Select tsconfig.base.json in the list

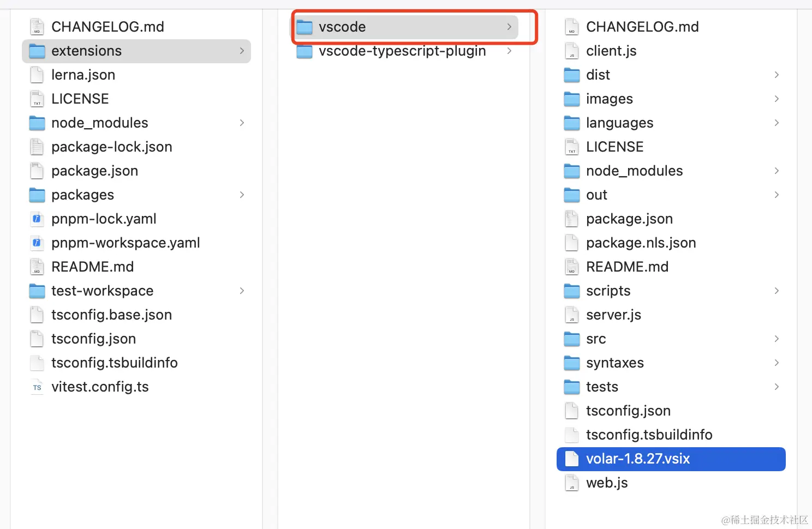pos(111,315)
